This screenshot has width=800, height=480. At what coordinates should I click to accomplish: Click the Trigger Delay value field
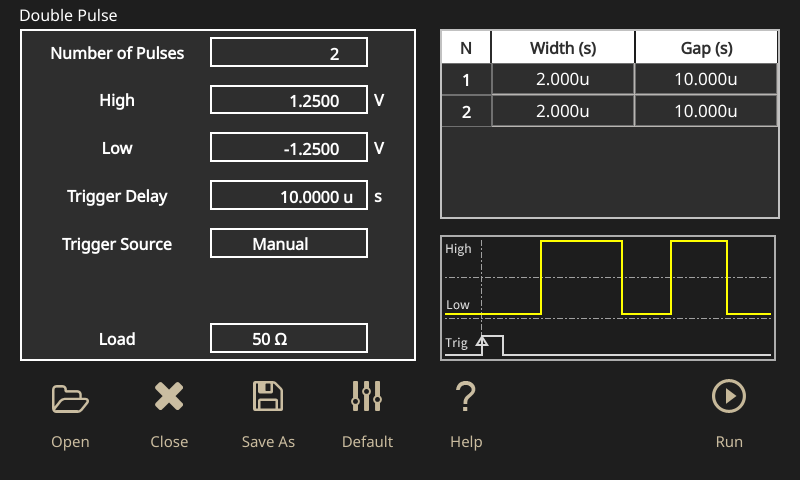(x=289, y=197)
